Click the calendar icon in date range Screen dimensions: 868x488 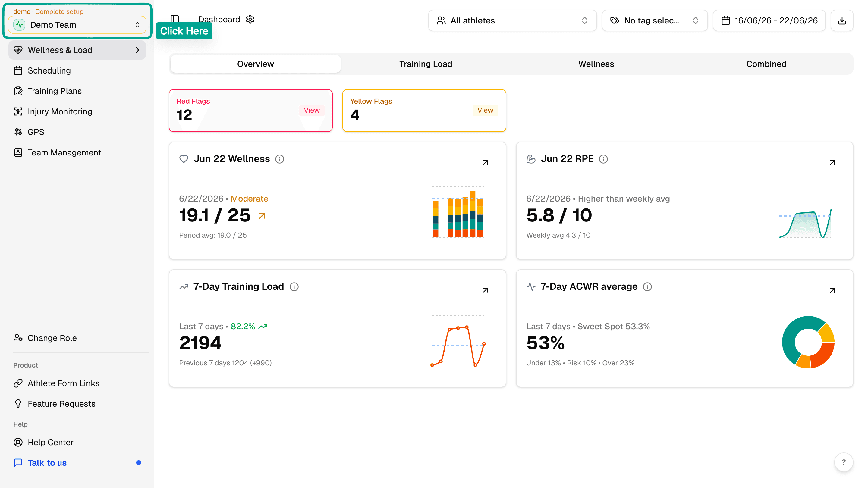[x=725, y=20]
